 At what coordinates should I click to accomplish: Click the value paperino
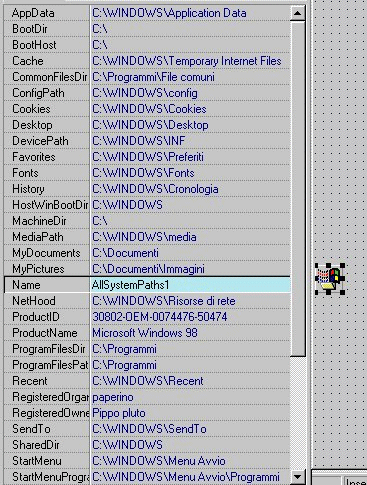[113, 397]
